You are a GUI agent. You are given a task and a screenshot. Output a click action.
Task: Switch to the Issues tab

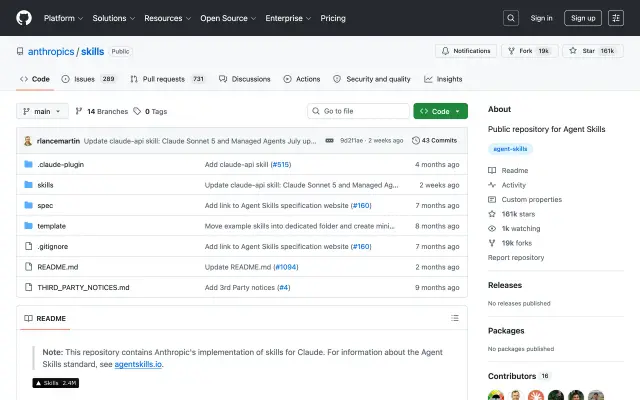[x=89, y=79]
